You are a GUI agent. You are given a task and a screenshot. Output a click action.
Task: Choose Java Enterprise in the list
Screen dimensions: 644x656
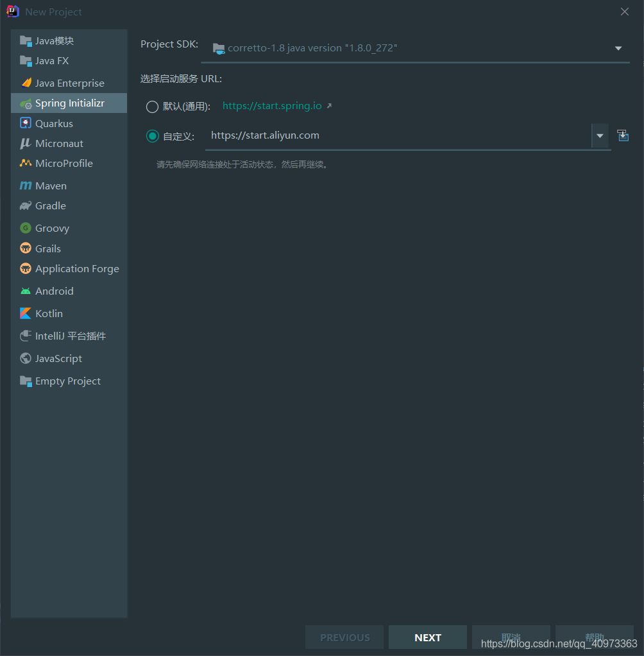[69, 83]
